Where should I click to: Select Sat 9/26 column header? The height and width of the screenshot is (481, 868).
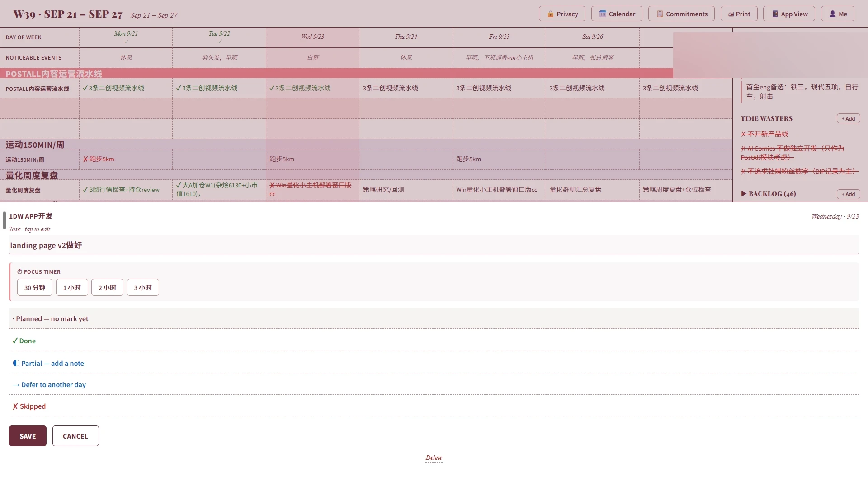pyautogui.click(x=593, y=37)
